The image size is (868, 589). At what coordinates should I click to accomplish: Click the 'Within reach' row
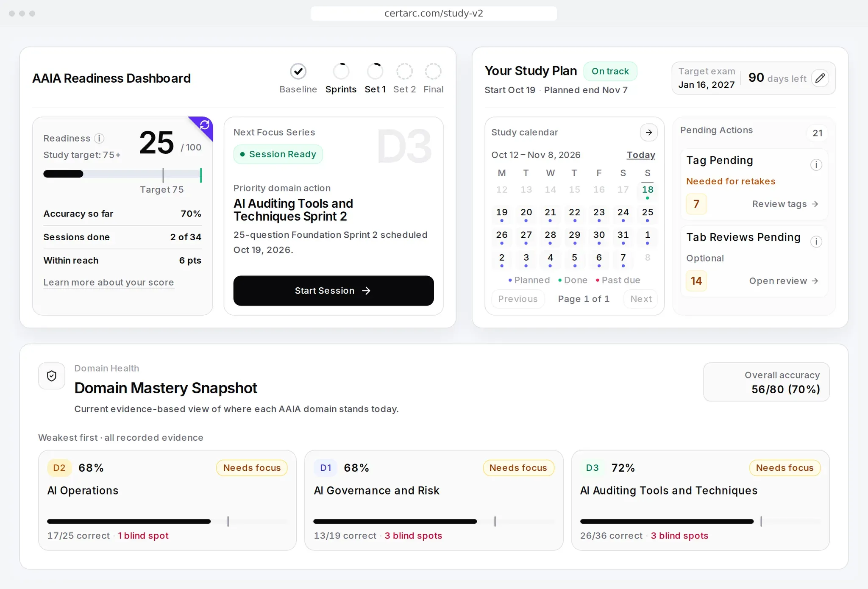coord(122,261)
